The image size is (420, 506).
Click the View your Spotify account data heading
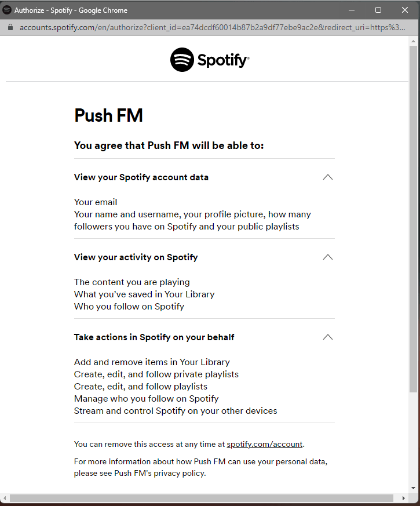[x=141, y=177]
